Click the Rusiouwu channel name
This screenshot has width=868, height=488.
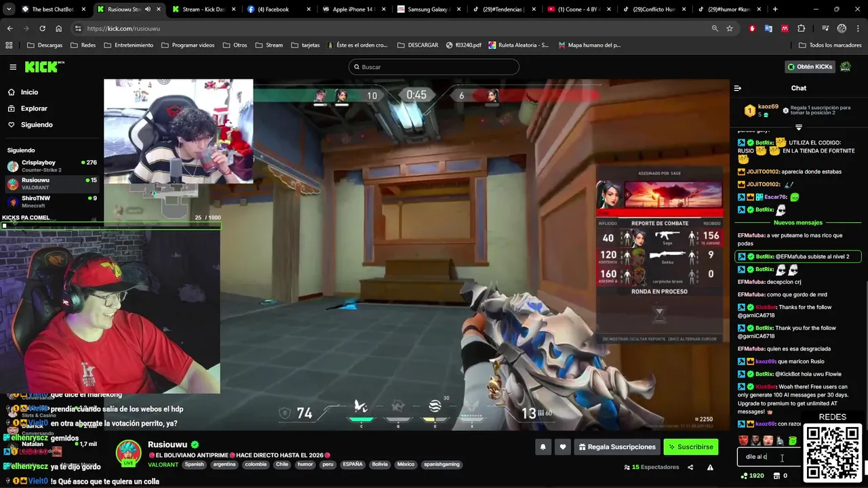coord(167,445)
